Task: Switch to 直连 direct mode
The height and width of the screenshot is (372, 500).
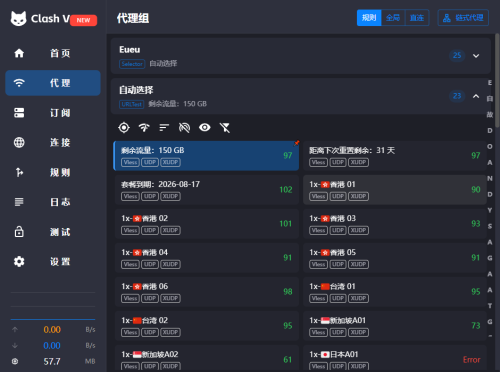Action: (417, 18)
